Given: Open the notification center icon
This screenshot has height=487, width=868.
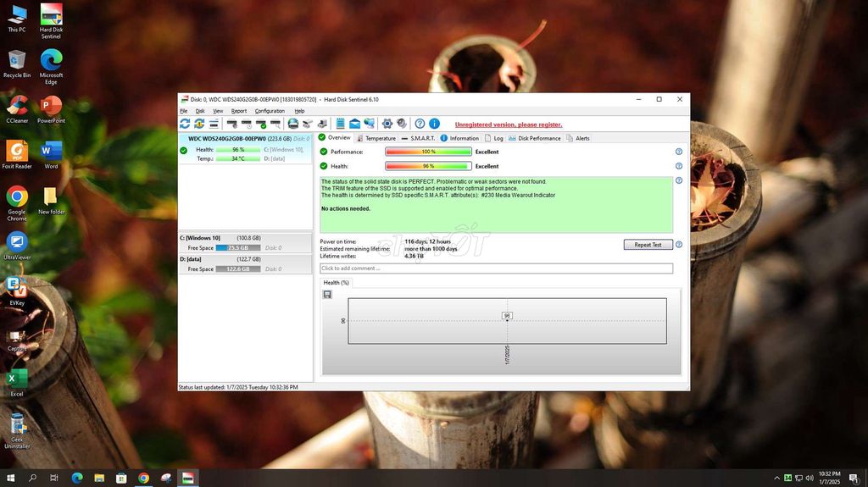Looking at the screenshot, I should [x=854, y=479].
